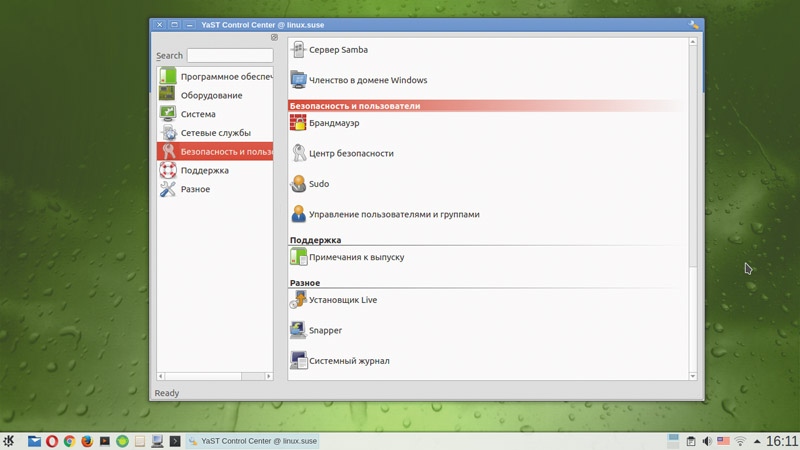Click YaST Control Center taskbar entry
This screenshot has height=450, width=800.
point(253,441)
